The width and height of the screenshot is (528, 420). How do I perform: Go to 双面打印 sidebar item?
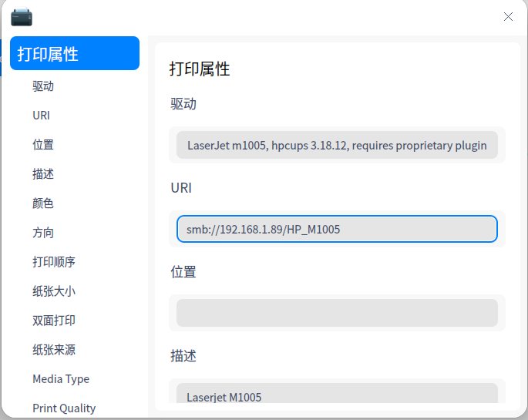tap(54, 321)
